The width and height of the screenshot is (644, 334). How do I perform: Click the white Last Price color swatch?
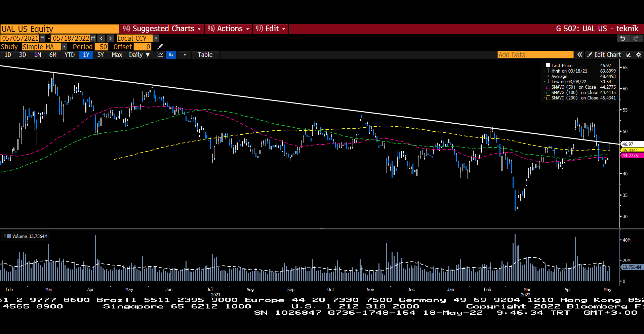(548, 66)
